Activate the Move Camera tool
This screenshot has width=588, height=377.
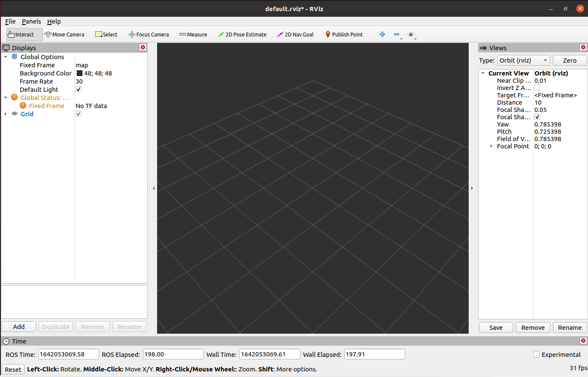[64, 34]
